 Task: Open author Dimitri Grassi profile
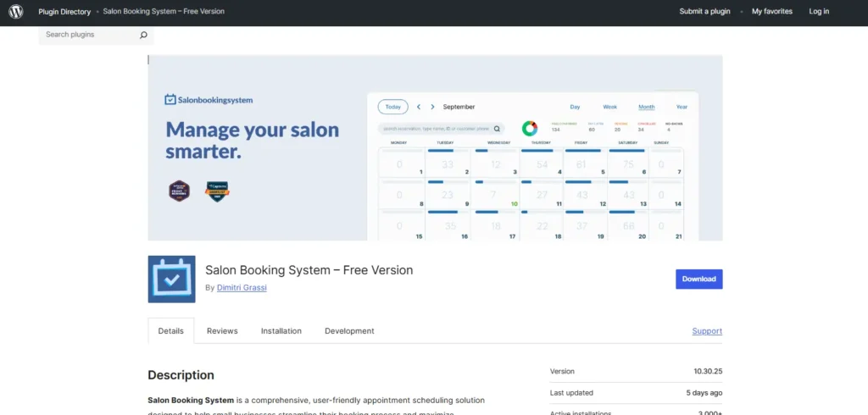[242, 288]
